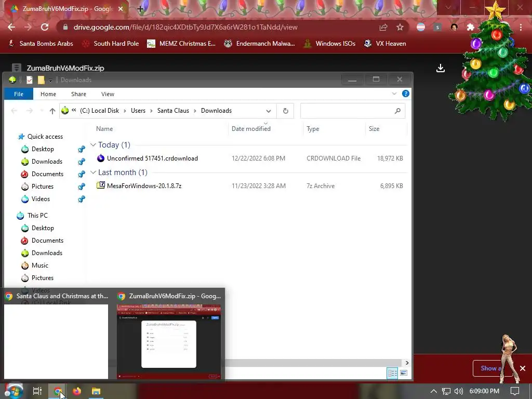Sort files by the Name column
Viewport: 532px width, 399px height.
[104, 129]
